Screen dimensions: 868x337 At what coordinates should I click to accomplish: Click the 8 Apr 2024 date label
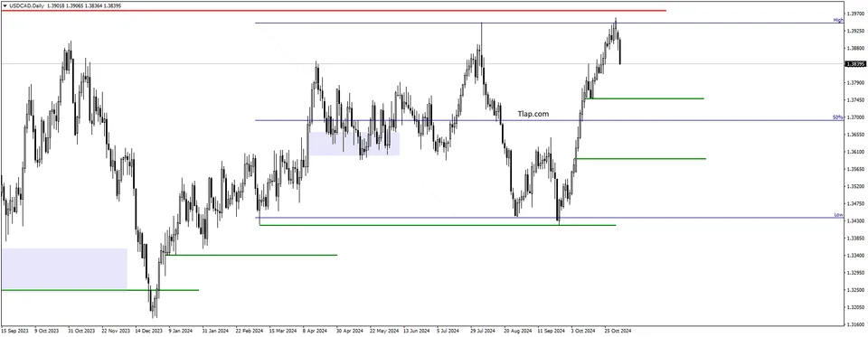315,331
